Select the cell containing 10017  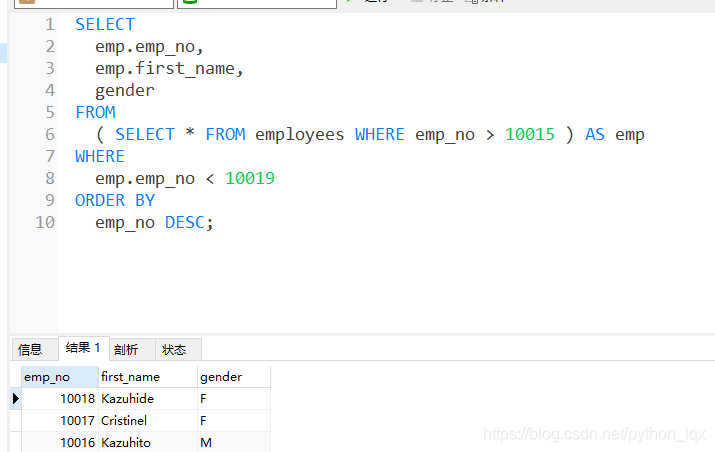tap(60, 421)
